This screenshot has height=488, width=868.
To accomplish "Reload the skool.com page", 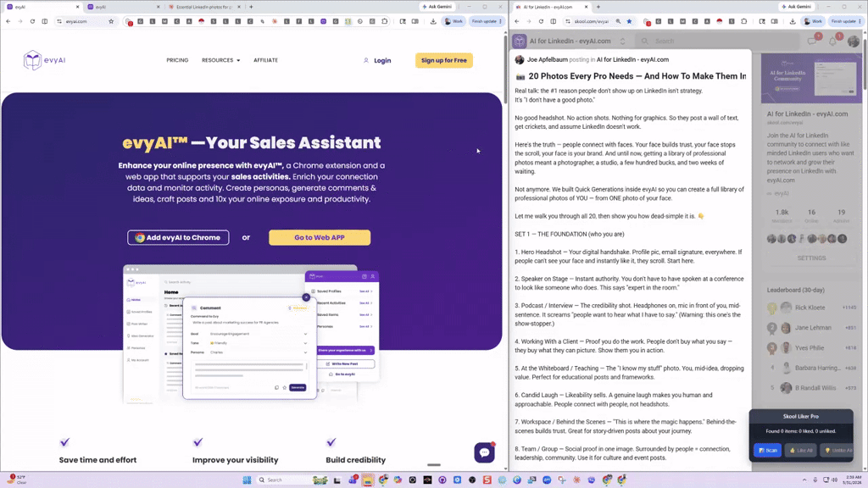I will tap(541, 21).
